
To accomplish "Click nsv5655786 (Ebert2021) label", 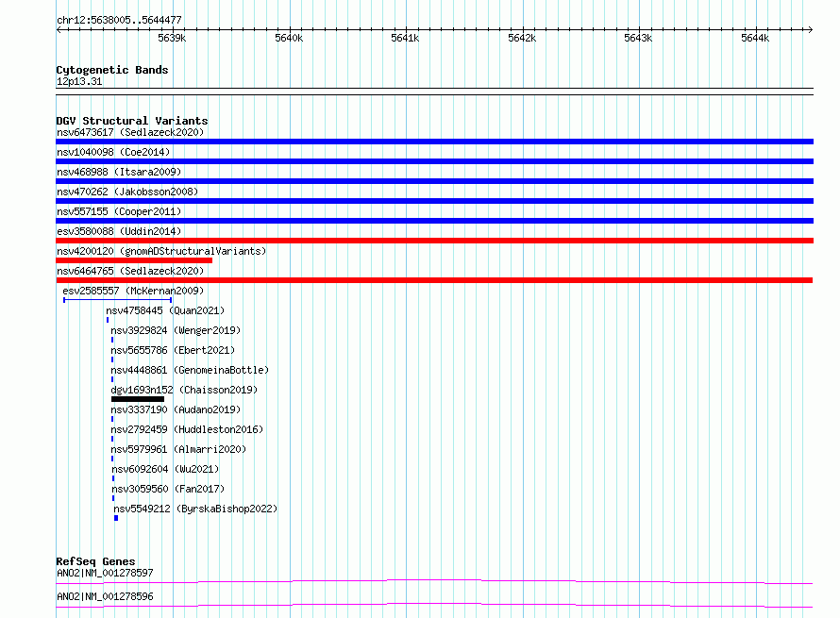I will (173, 350).
